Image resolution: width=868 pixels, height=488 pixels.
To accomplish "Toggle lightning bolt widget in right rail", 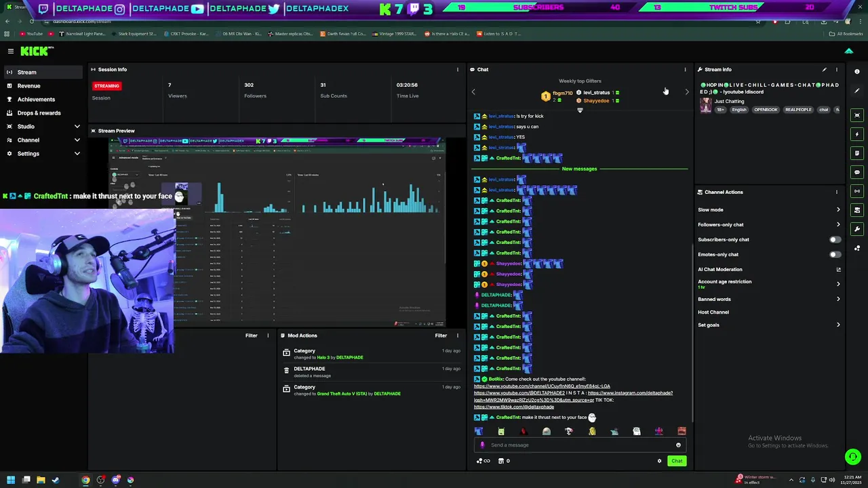I will tap(857, 134).
